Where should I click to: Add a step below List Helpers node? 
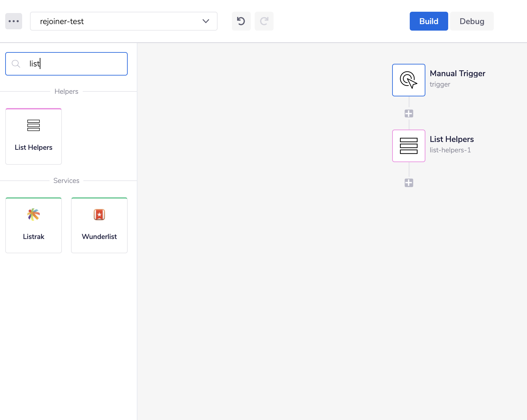tap(408, 183)
